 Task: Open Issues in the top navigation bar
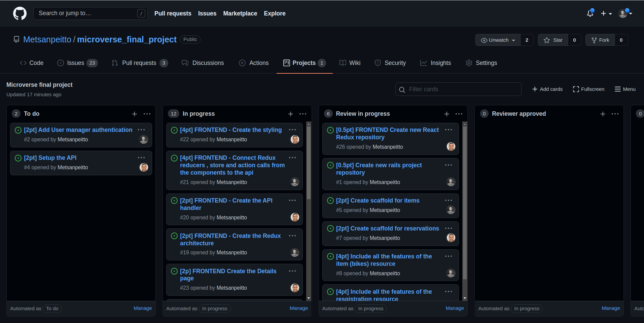[x=207, y=13]
